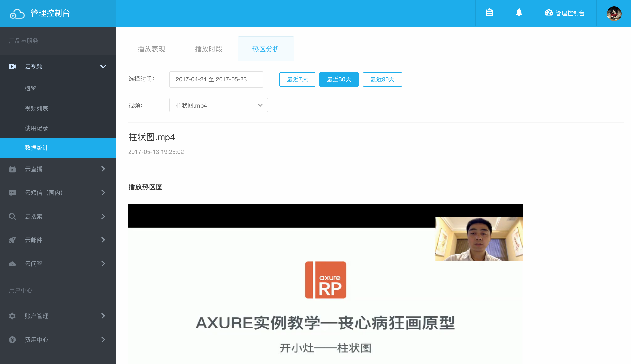631x364 pixels.
Task: Open notifications bell icon
Action: pos(519,13)
